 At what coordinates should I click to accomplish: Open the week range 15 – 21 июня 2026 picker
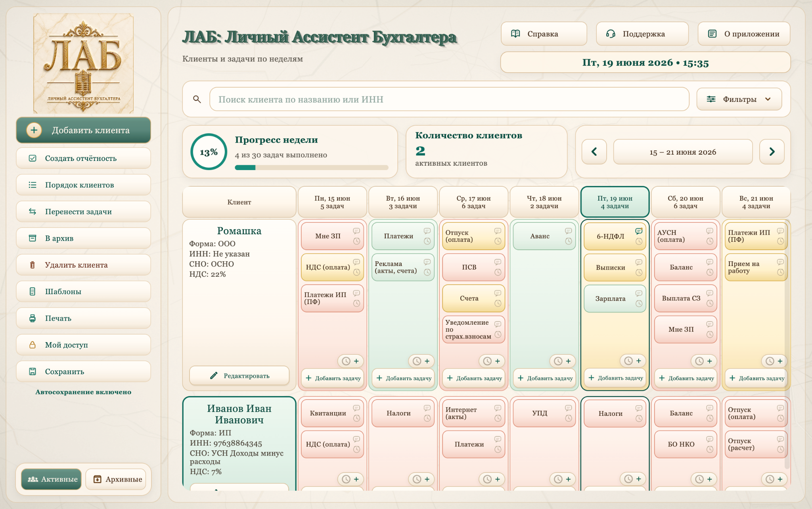tap(683, 152)
